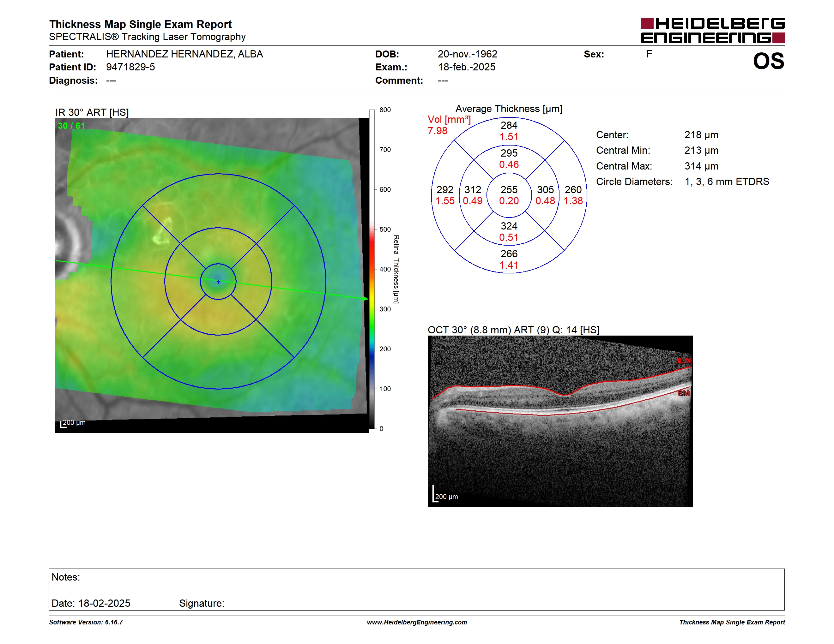Click the ETDRS center sector value 255
This screenshot has width=834, height=644.
[x=509, y=190]
